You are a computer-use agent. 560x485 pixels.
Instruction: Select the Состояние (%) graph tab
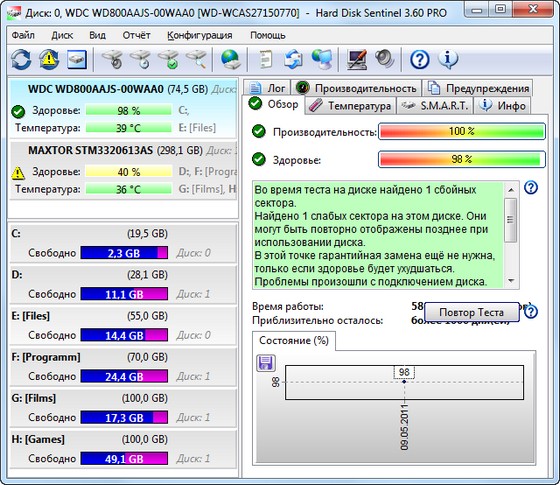[x=294, y=340]
